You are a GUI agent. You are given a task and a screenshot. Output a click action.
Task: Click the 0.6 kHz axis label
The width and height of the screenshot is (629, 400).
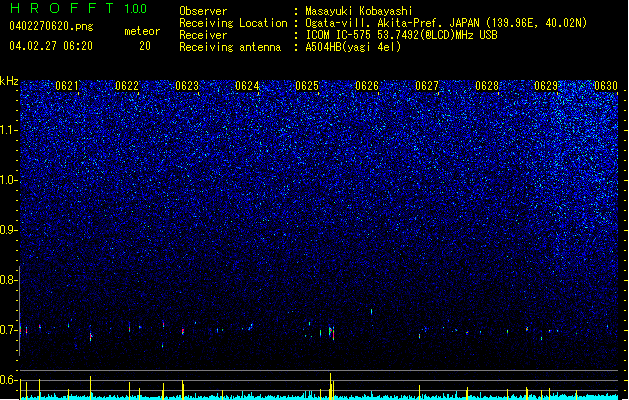click(x=8, y=380)
